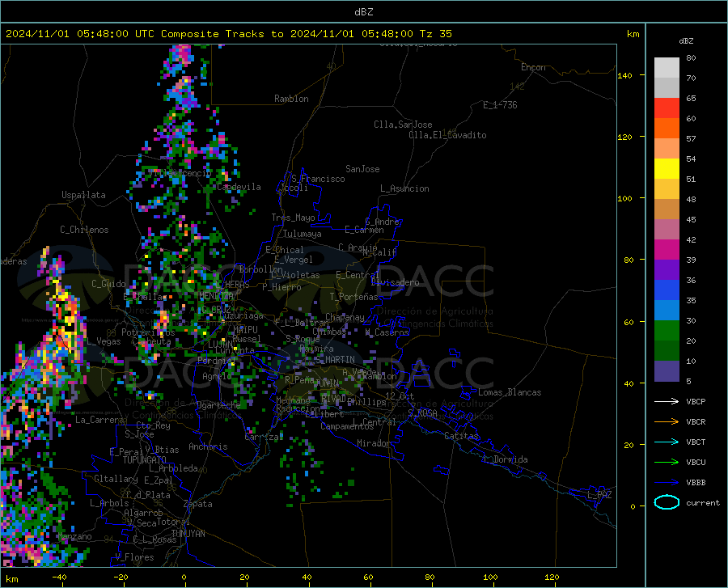Pick the bright green swatch in the dBZ scale
Screen dimensions: 728x588
pyautogui.click(x=667, y=331)
